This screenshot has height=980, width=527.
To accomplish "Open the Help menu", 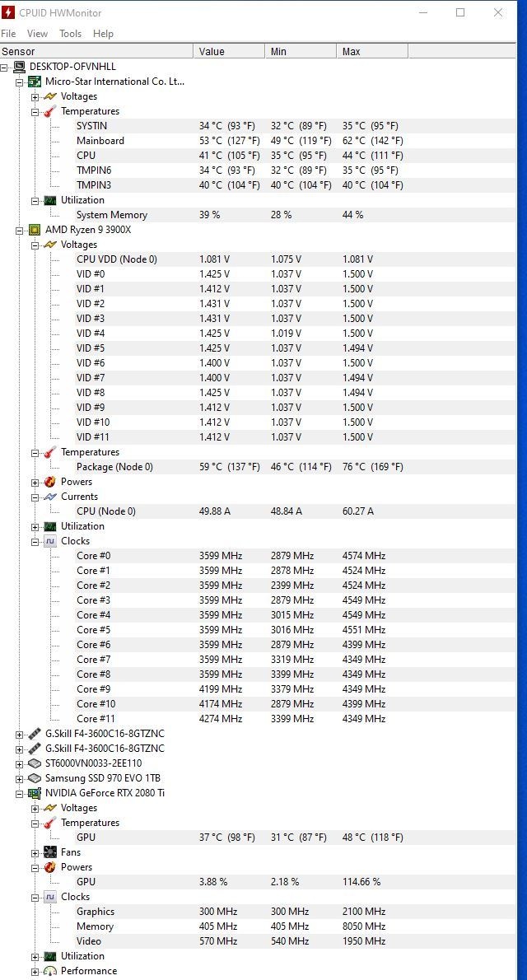I will [x=103, y=33].
